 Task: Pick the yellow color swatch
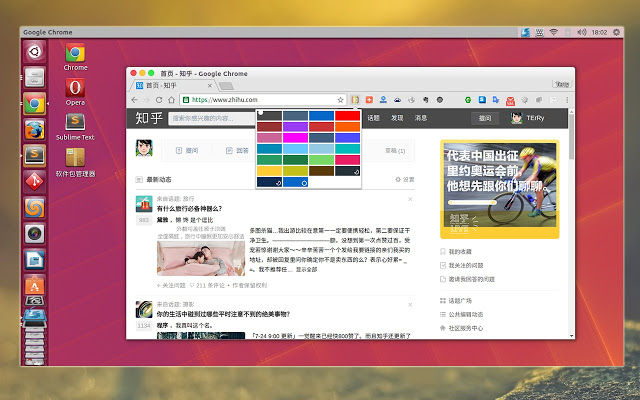click(x=269, y=171)
